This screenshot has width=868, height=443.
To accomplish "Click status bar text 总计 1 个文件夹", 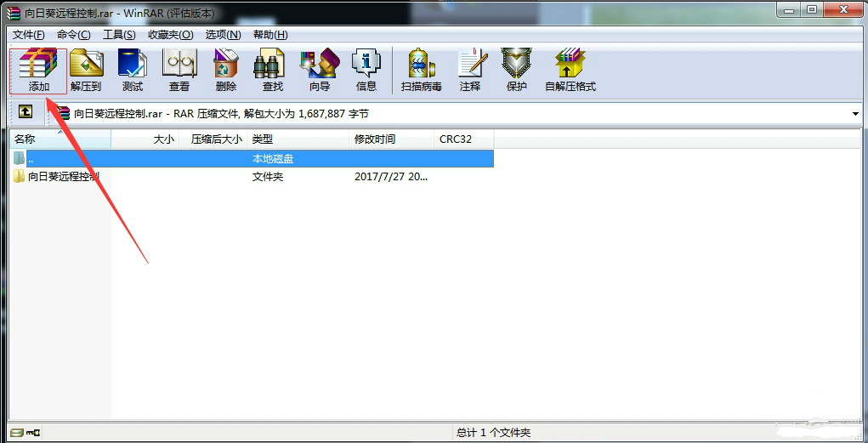I will 494,433.
